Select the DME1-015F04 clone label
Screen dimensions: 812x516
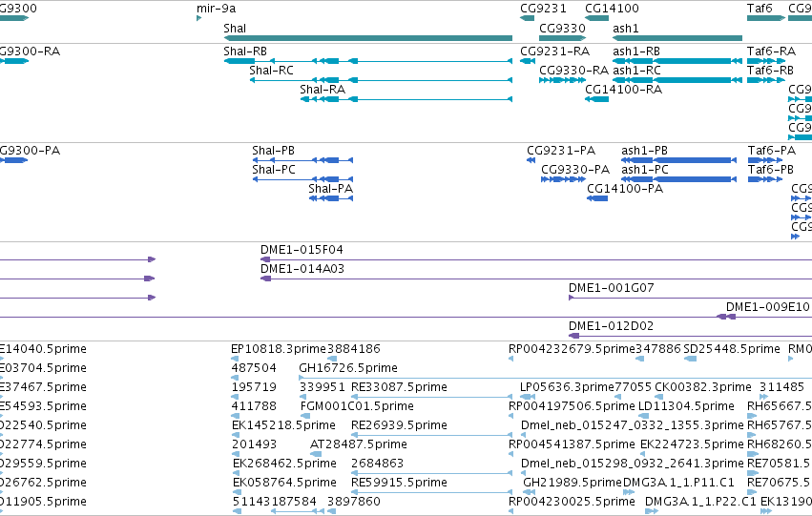(x=302, y=250)
